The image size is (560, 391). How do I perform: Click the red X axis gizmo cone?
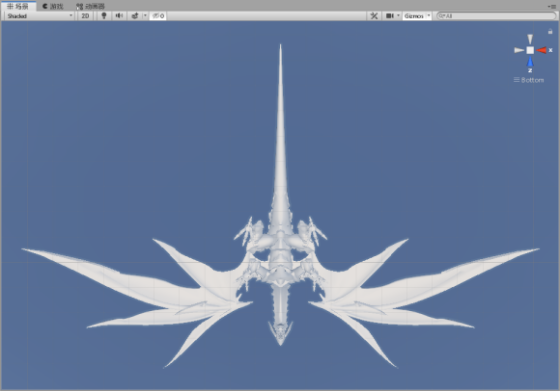542,50
